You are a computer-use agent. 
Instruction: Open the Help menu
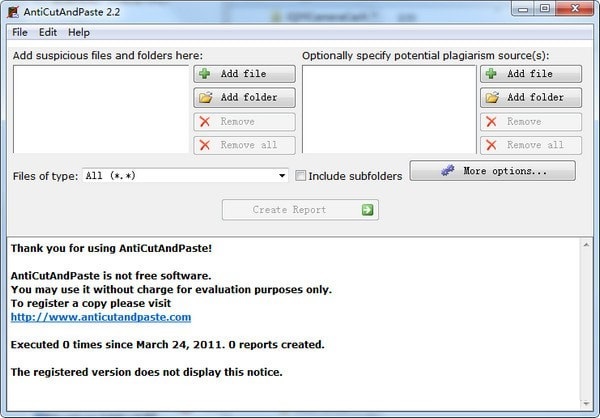(79, 33)
